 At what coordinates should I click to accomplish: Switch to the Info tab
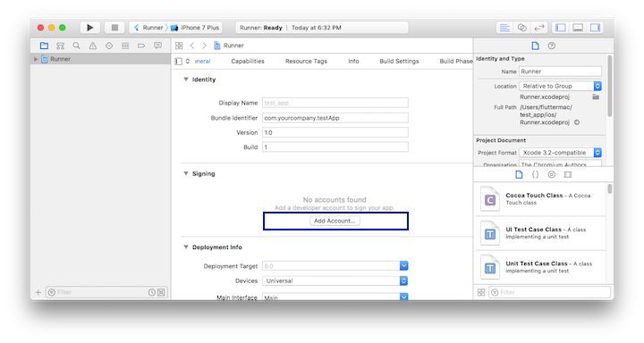(x=353, y=61)
